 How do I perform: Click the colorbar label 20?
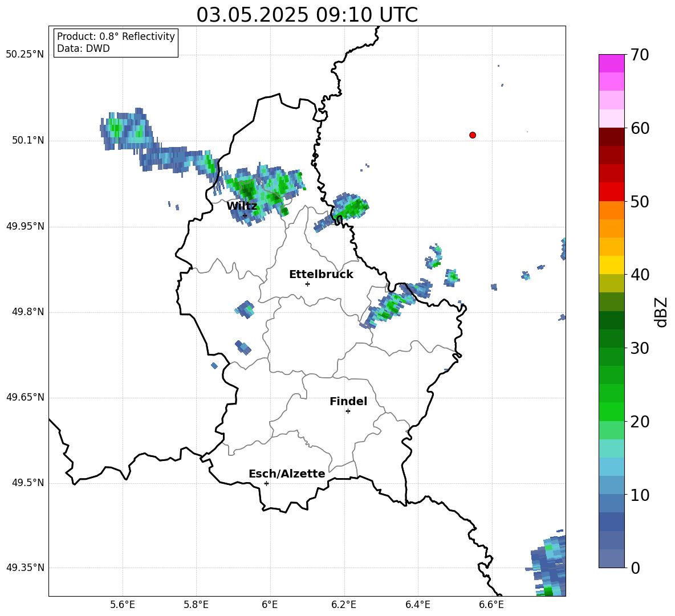coord(640,422)
